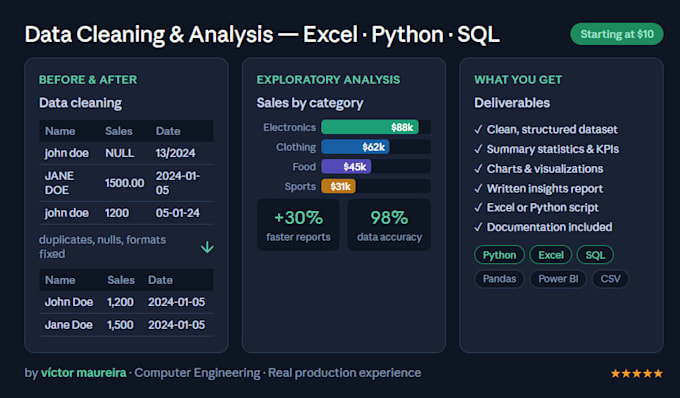This screenshot has height=398, width=680.
Task: Click the cleaned John Doe name cell
Action: click(x=69, y=302)
